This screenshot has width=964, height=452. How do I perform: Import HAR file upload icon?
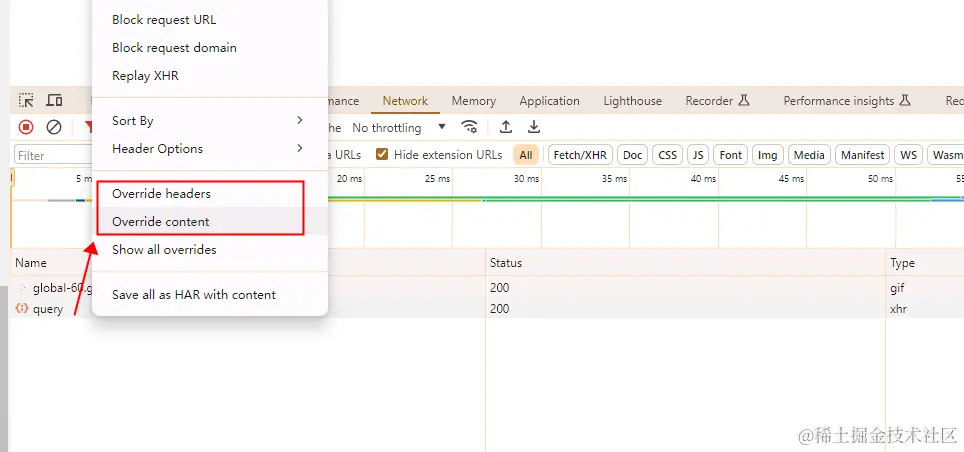[505, 127]
